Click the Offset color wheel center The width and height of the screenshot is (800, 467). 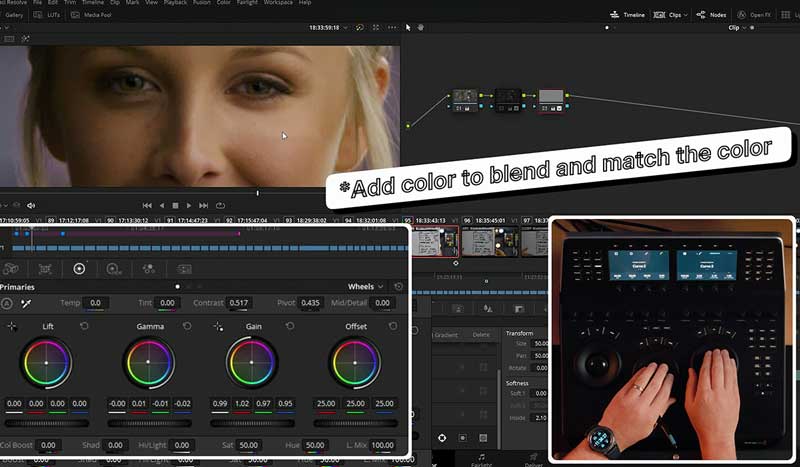[x=355, y=363]
